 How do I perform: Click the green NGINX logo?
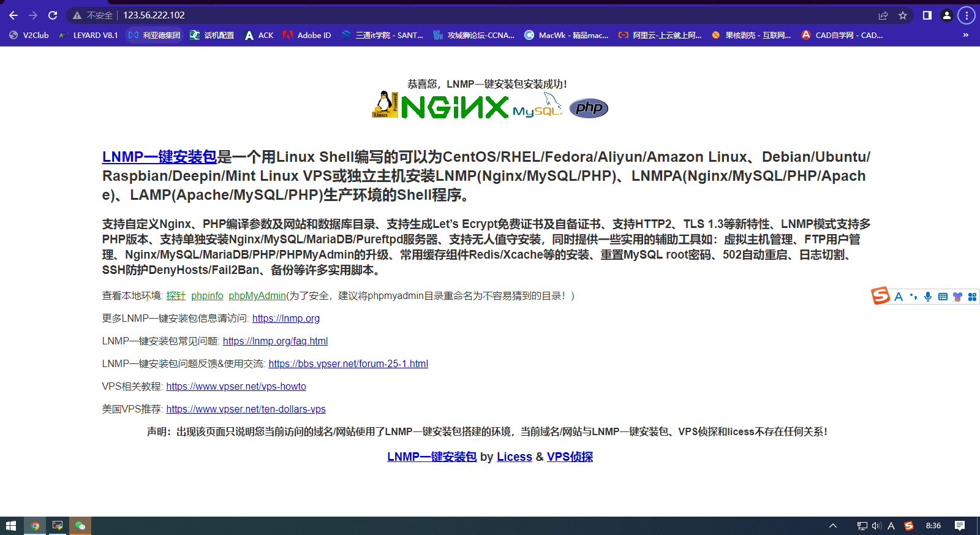454,107
